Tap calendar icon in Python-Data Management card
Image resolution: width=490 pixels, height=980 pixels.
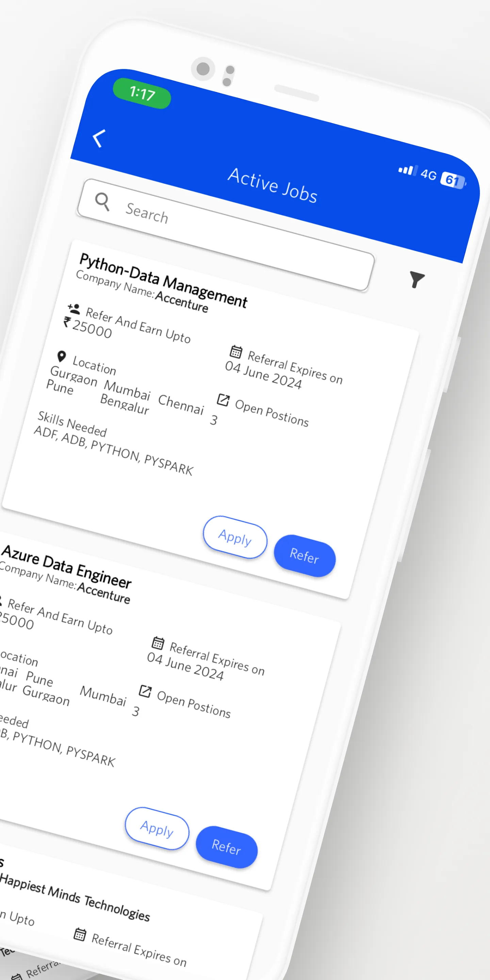236,352
